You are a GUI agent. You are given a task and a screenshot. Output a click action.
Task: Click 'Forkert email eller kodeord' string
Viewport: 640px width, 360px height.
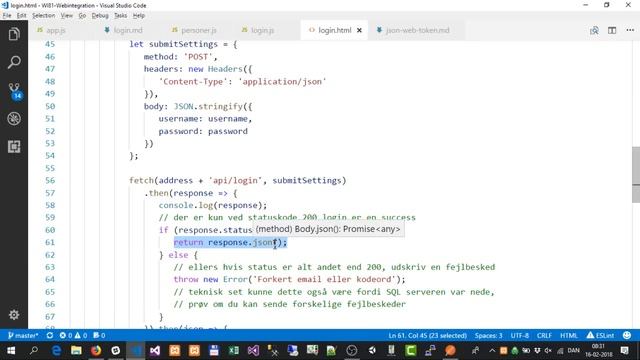(324, 280)
